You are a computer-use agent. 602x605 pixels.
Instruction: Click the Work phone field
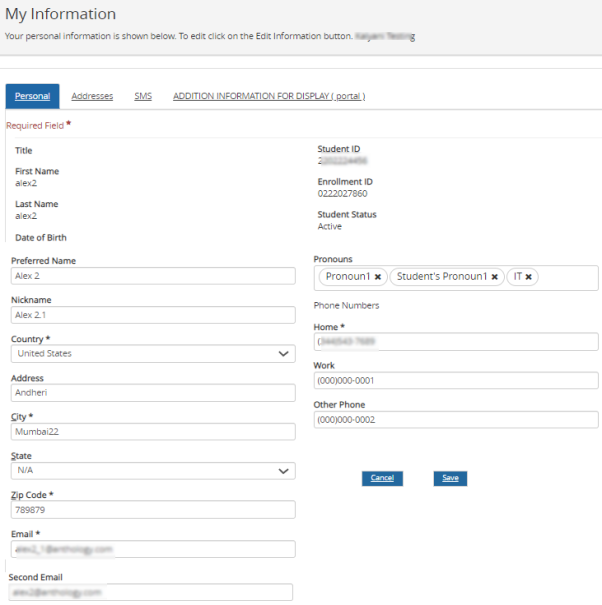455,381
